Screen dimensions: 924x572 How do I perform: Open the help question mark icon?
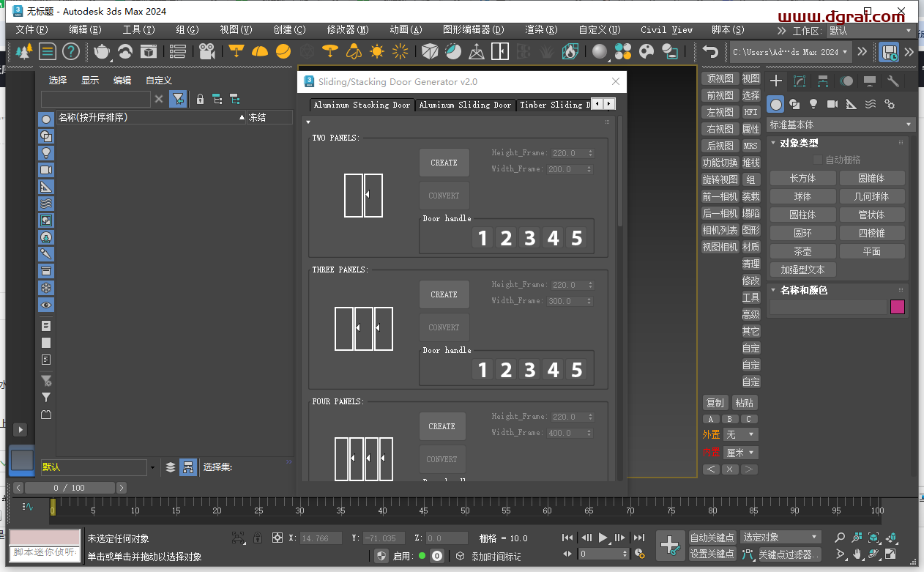[70, 51]
